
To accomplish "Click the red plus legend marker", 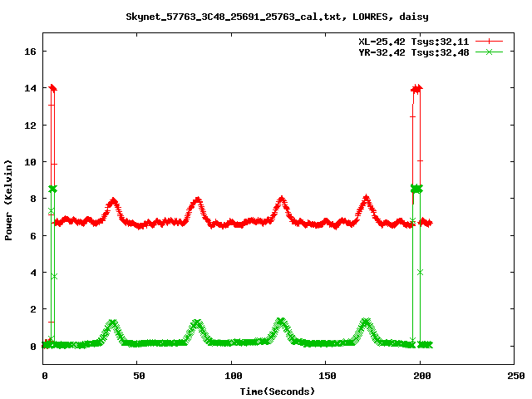I will click(x=489, y=42).
